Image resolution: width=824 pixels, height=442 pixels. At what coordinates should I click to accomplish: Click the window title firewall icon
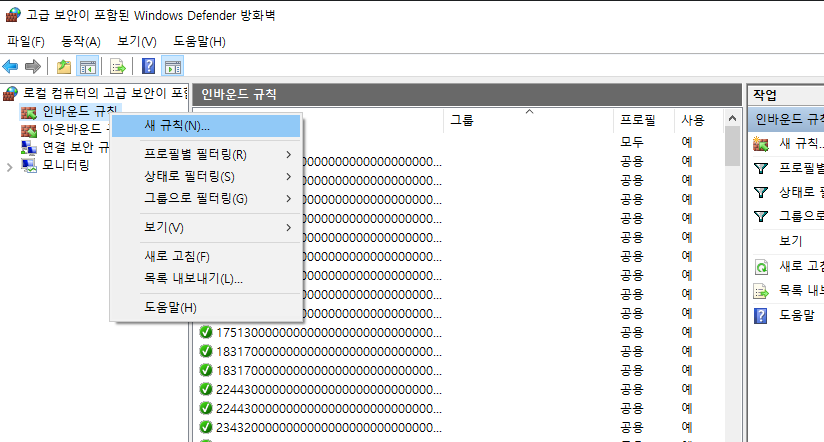coord(13,15)
